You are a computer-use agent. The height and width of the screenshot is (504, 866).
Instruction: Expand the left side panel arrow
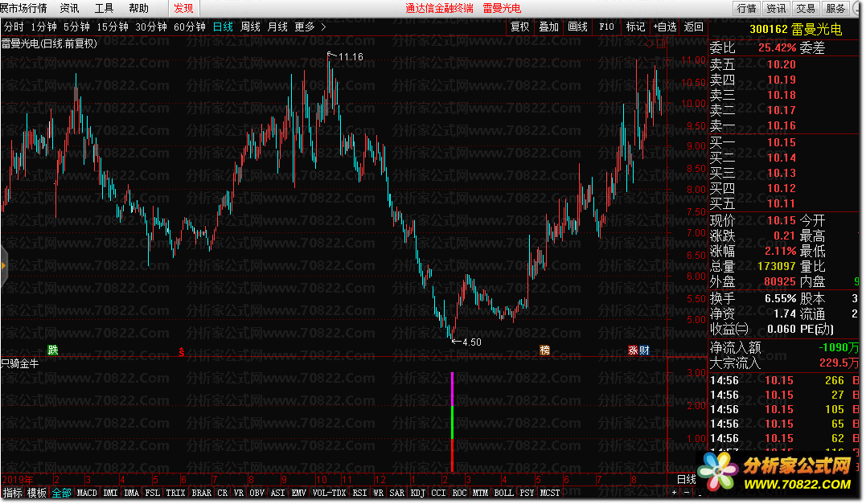(x=3, y=266)
